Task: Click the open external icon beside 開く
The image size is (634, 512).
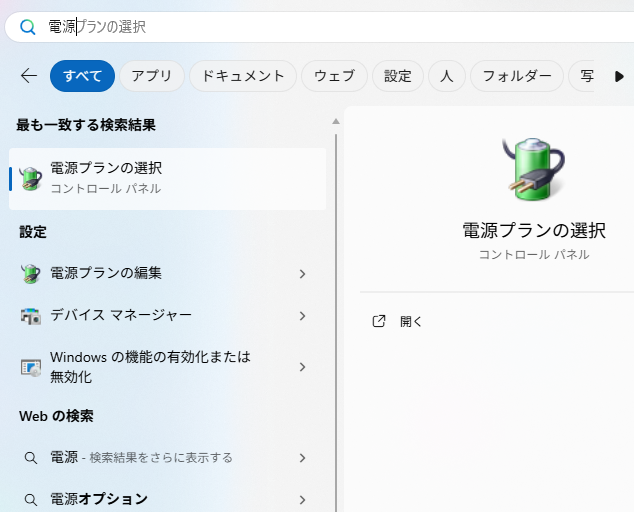Action: (x=378, y=322)
